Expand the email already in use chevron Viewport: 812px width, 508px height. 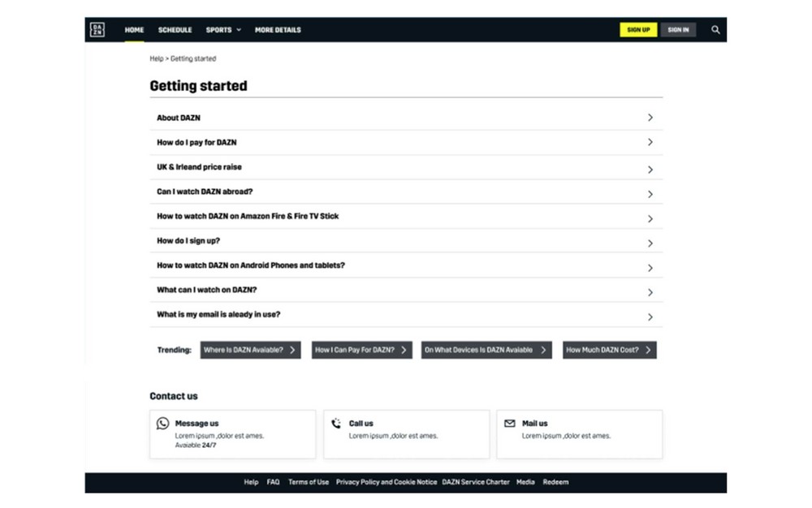tap(650, 317)
